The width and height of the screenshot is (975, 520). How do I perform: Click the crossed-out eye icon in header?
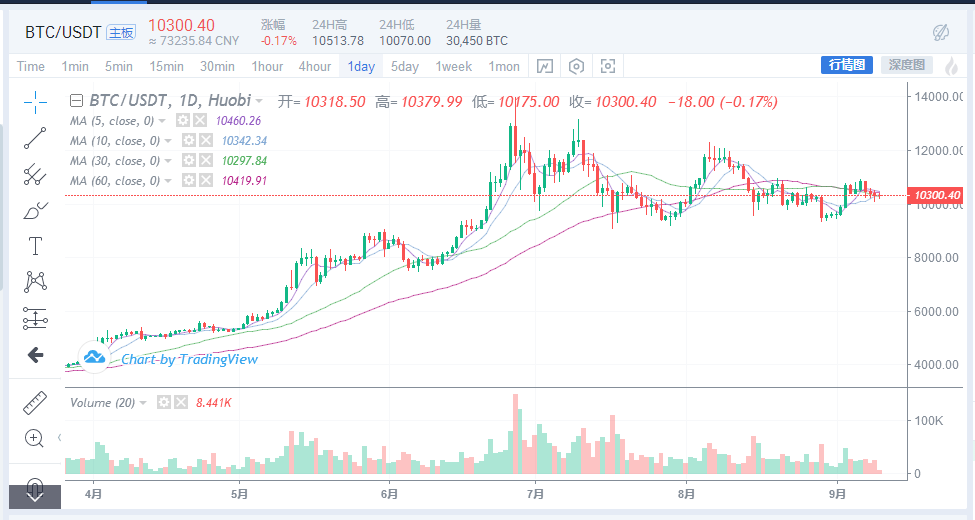point(941,32)
